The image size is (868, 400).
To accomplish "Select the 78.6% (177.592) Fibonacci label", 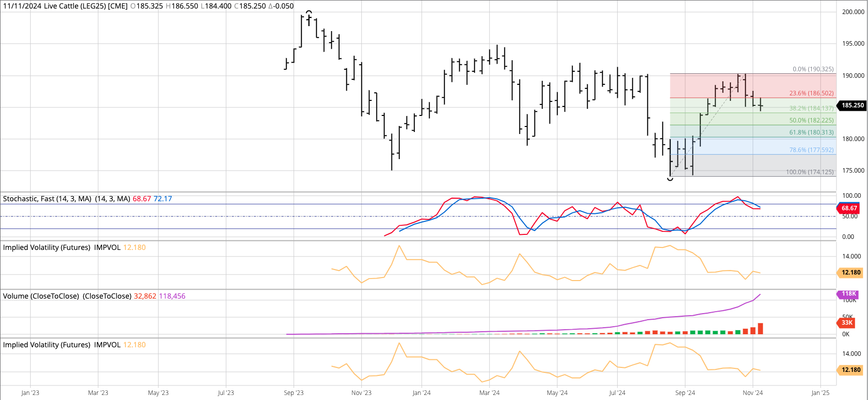I will [811, 150].
